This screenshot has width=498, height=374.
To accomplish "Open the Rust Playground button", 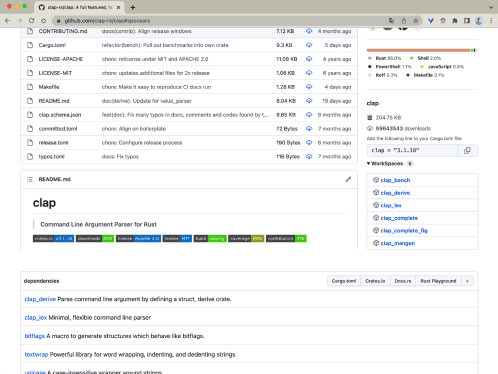I will pyautogui.click(x=438, y=281).
